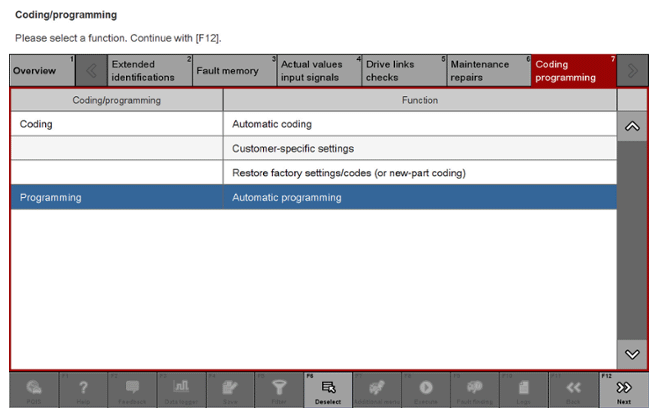Click the Deselect (F8) icon
This screenshot has height=417, width=658.
tap(329, 390)
